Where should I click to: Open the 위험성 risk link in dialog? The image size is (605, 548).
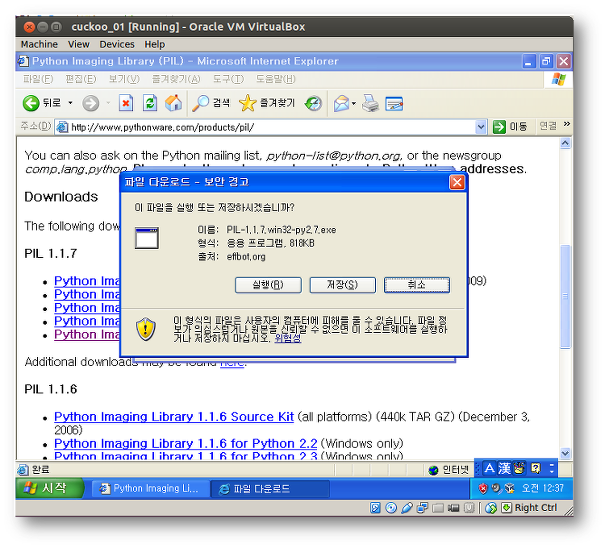(x=287, y=338)
